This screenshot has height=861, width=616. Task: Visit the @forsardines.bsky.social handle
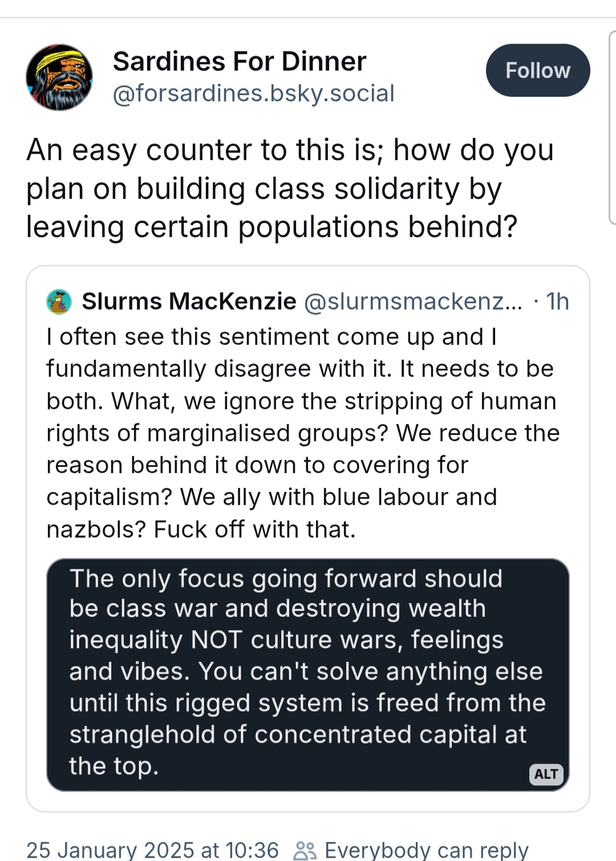pyautogui.click(x=253, y=94)
